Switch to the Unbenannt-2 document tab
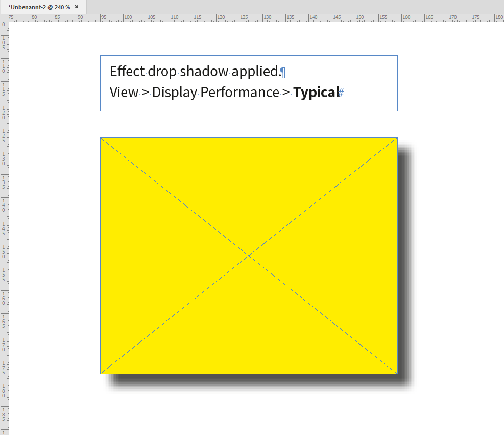504x435 pixels. (x=38, y=7)
